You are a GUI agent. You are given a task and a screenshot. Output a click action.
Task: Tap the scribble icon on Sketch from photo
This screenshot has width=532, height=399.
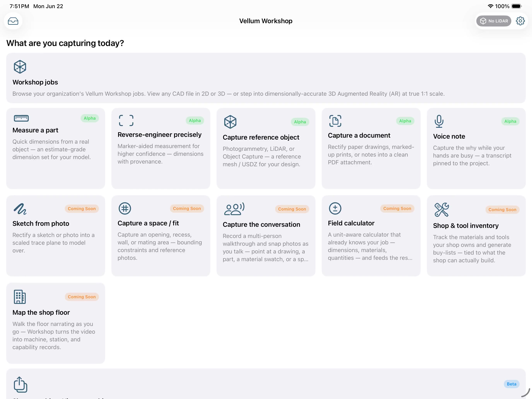(20, 209)
